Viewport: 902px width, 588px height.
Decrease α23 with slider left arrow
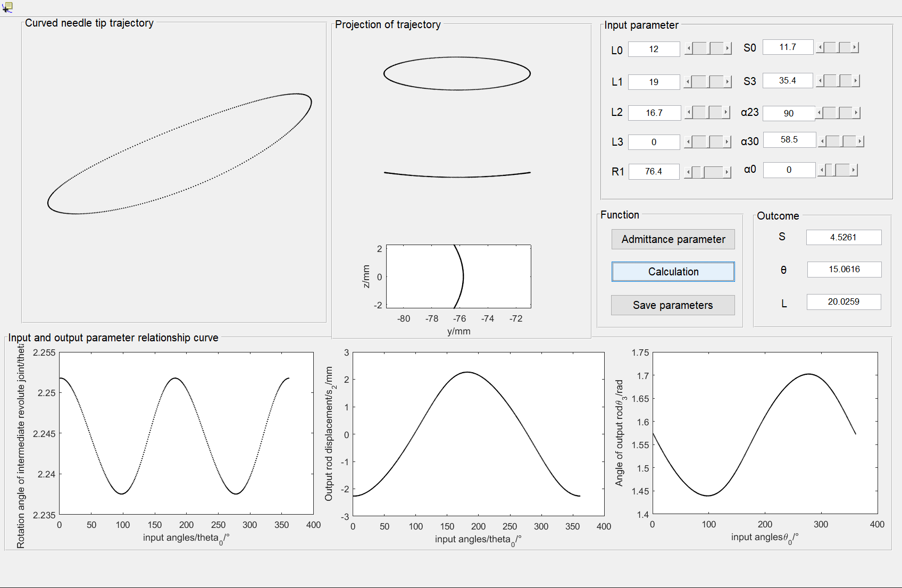820,113
